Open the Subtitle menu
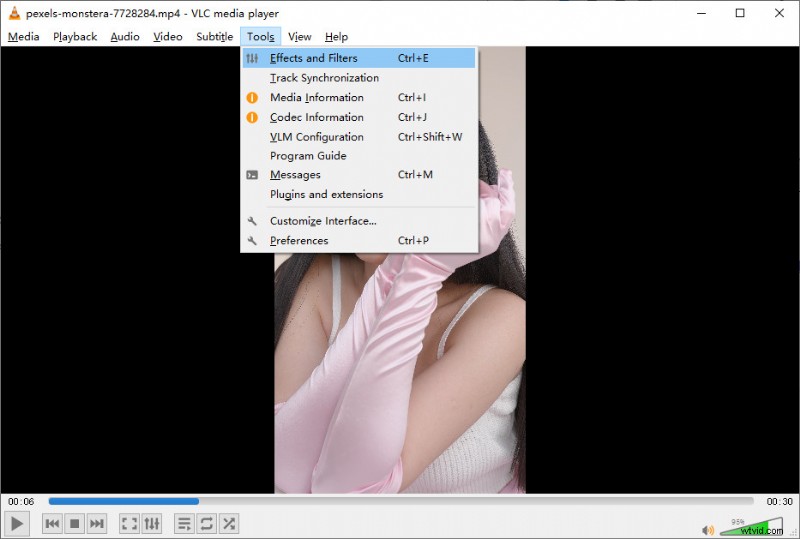The height and width of the screenshot is (539, 800). click(215, 37)
